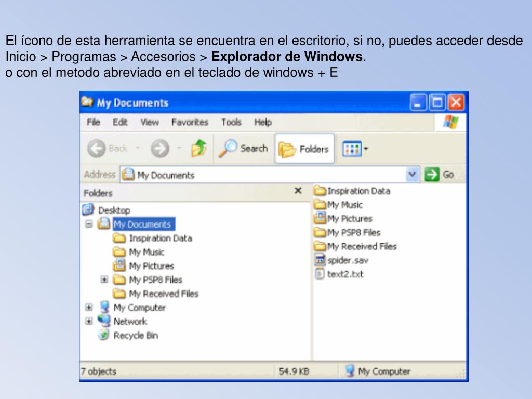The width and height of the screenshot is (532, 399).
Task: Click Network icon in tree
Action: [104, 321]
